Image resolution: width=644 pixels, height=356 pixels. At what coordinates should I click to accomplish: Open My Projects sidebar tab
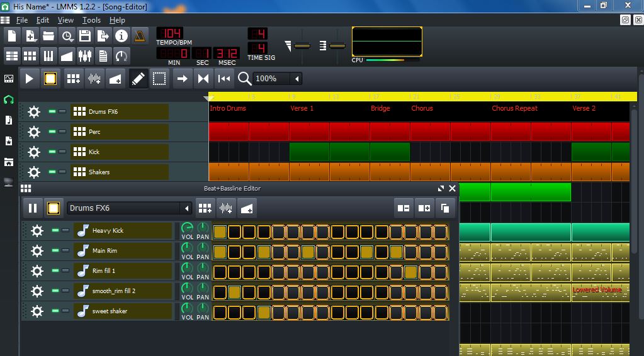pyautogui.click(x=9, y=99)
